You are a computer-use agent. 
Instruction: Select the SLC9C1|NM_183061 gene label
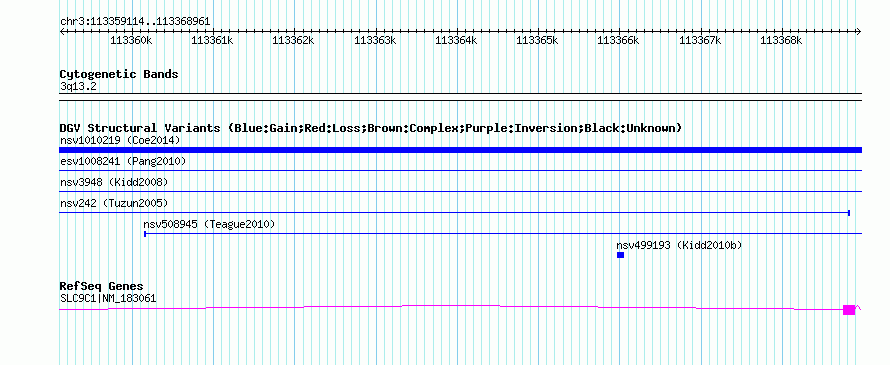coord(108,298)
